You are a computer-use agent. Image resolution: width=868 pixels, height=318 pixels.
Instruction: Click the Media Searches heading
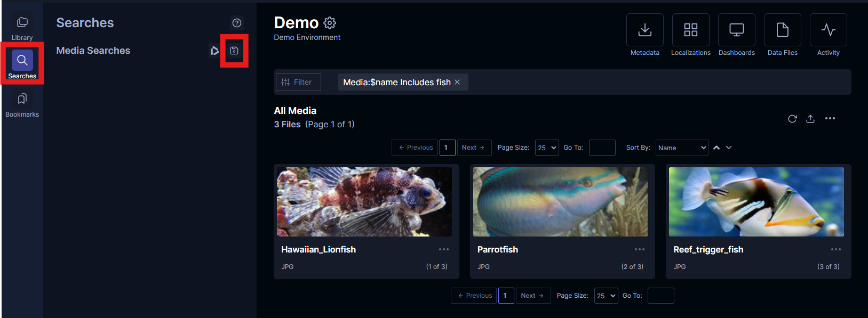click(93, 51)
